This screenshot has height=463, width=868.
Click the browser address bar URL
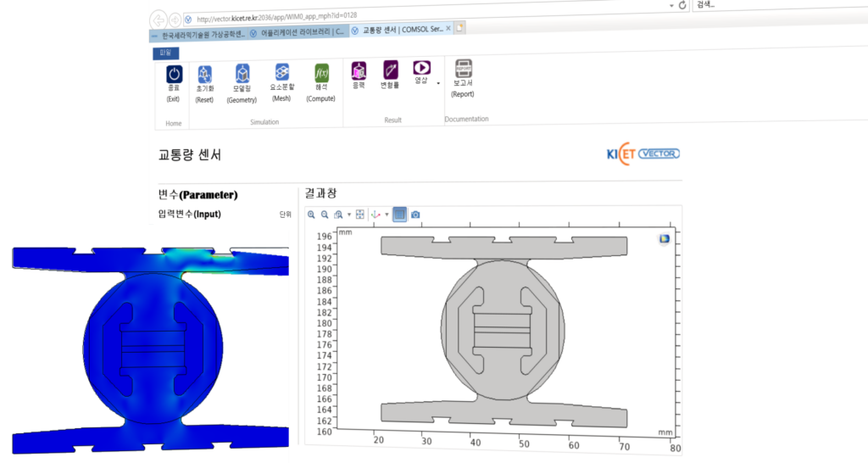point(275,16)
